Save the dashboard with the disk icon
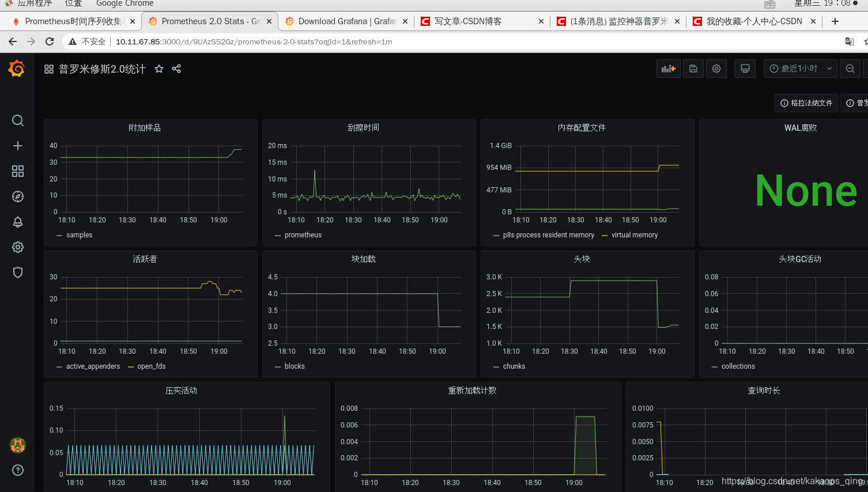868x492 pixels. [693, 69]
